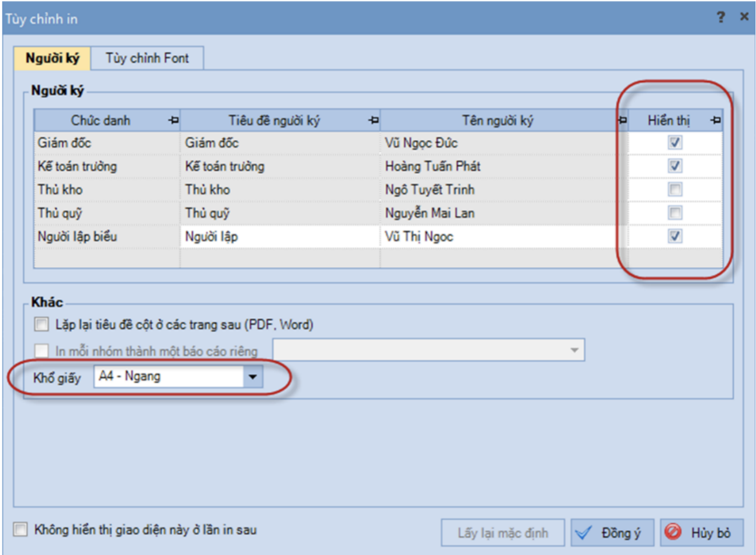Edit the Người lập title cell

pos(280,236)
